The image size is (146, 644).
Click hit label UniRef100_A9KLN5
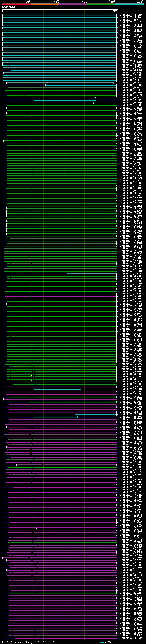[131, 384]
